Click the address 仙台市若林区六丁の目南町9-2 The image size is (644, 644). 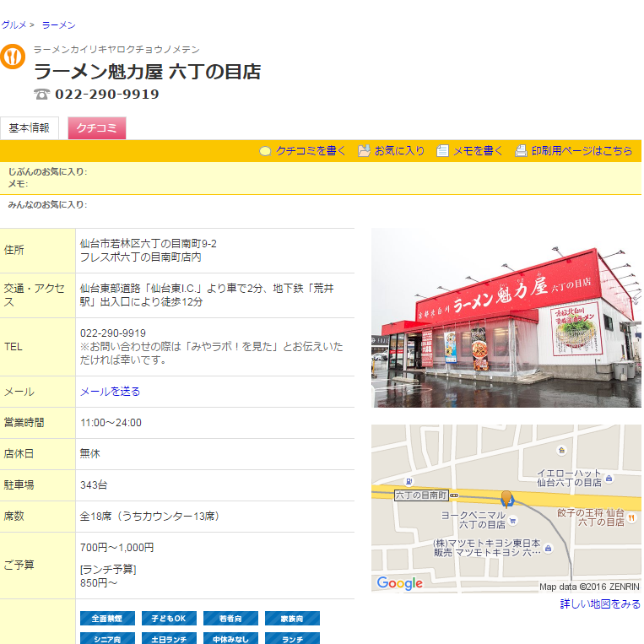pyautogui.click(x=149, y=244)
